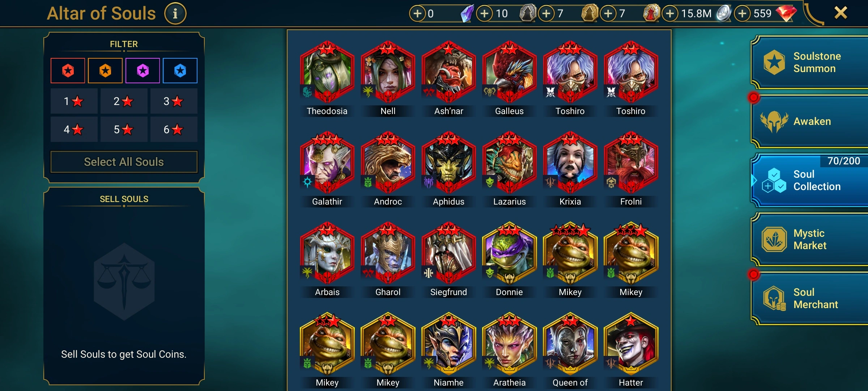Filter souls by 6 stars

(174, 129)
